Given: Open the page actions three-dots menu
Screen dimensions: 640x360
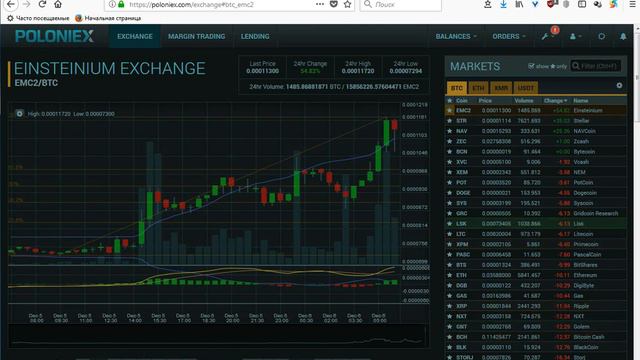Looking at the screenshot, I should coord(320,4).
